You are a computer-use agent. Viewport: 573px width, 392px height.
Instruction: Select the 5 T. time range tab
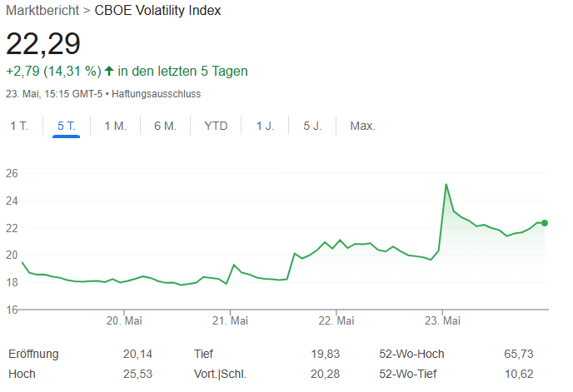pos(66,126)
